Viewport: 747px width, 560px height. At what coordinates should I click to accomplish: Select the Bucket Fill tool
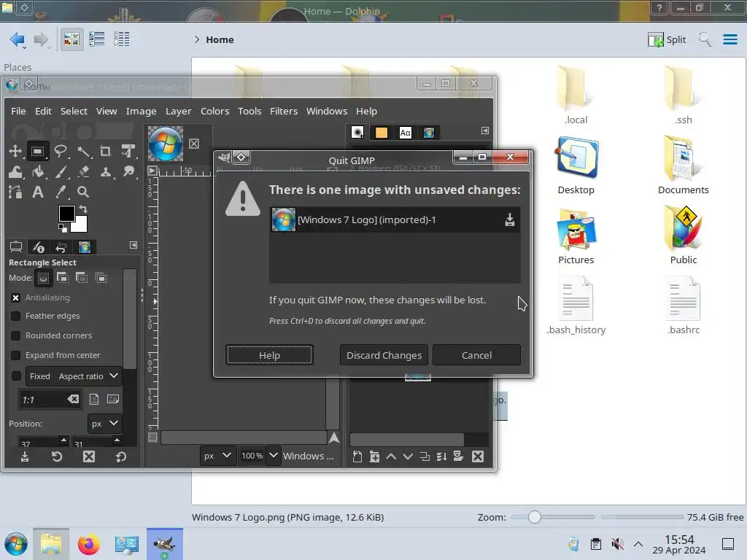point(38,172)
